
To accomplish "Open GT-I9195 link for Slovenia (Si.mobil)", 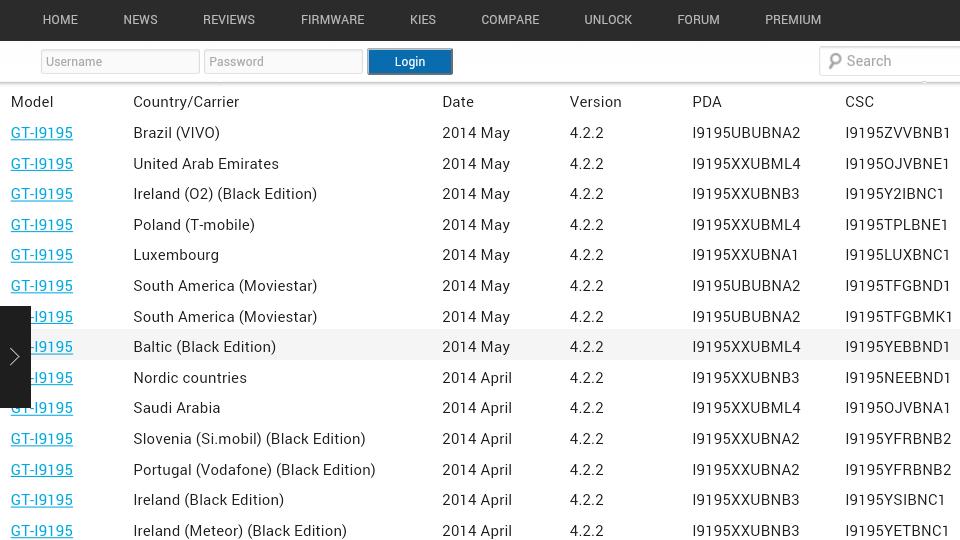I will tap(42, 439).
